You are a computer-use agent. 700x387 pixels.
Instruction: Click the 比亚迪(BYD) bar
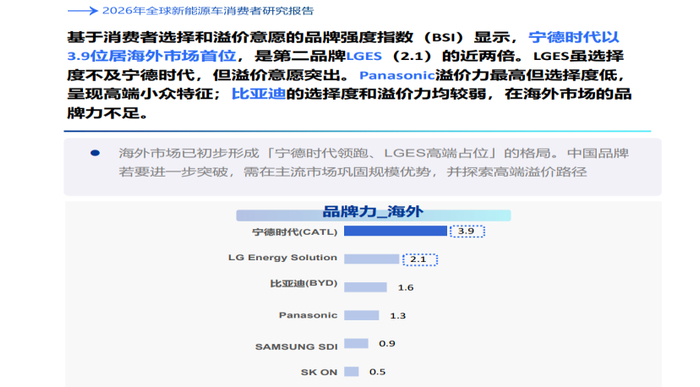[365, 287]
